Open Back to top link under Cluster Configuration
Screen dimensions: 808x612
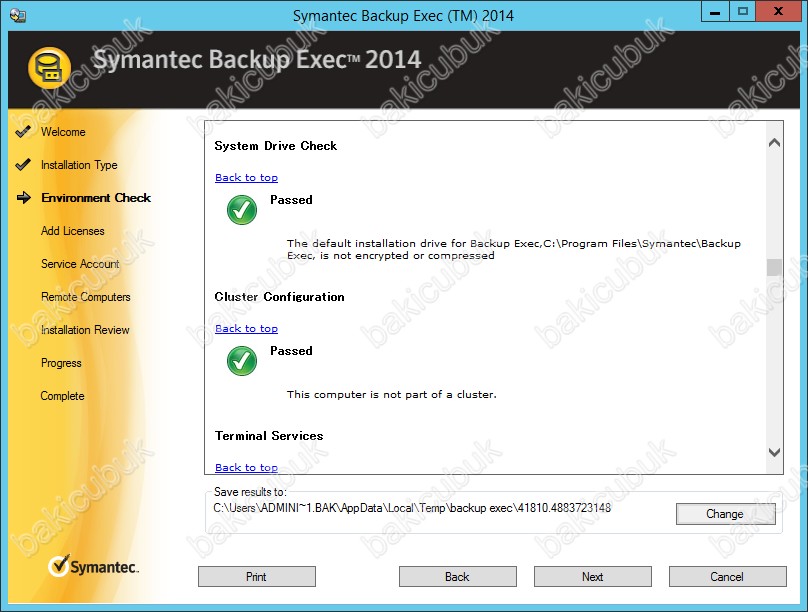click(x=246, y=329)
